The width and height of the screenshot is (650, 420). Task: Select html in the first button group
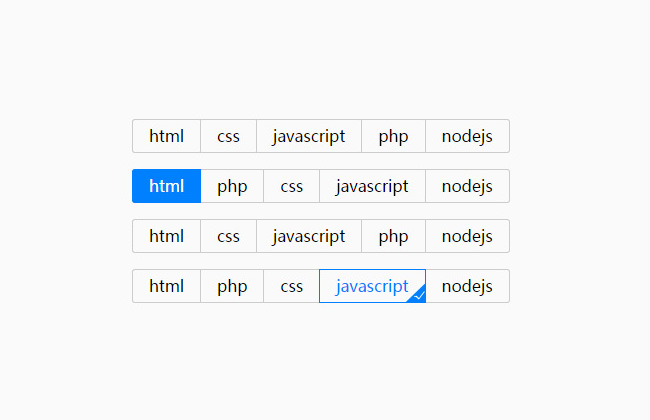click(x=167, y=136)
